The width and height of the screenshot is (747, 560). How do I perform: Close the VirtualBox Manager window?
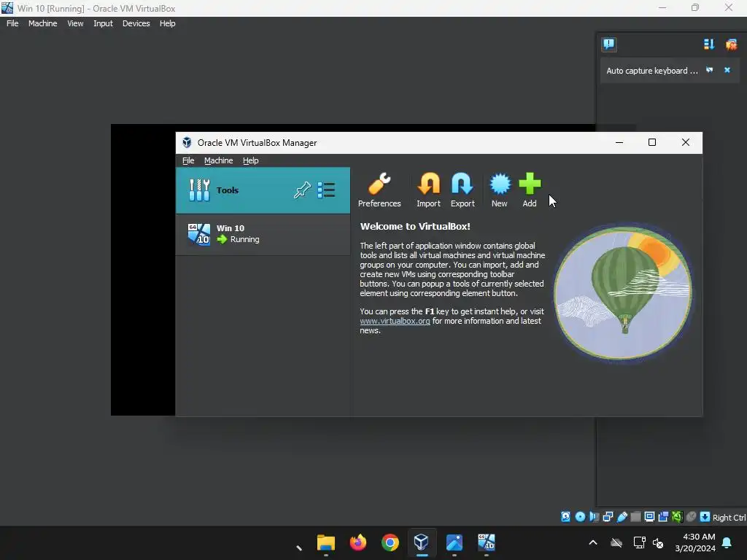pos(685,142)
